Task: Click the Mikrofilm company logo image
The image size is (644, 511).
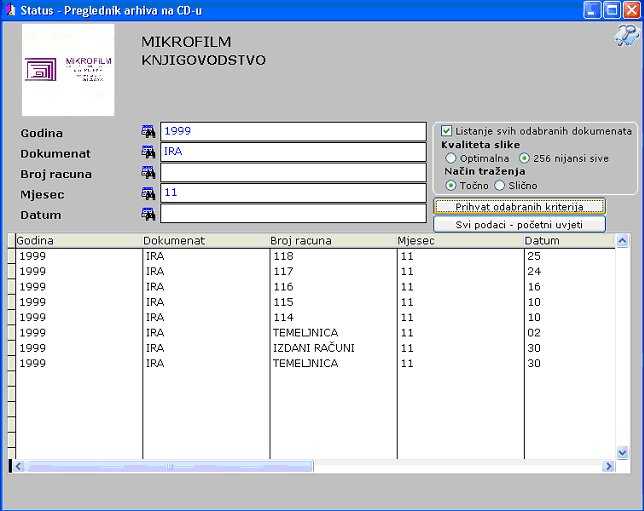Action: [x=68, y=70]
